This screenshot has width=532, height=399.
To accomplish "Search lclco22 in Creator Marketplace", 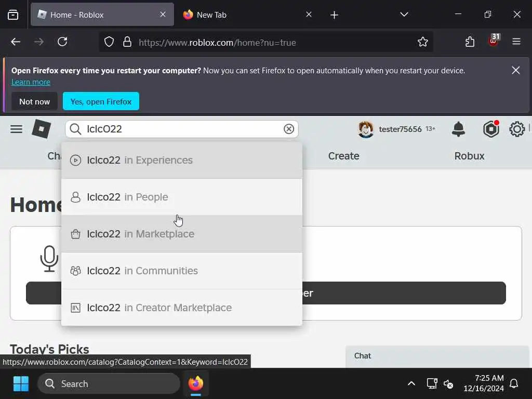I will tap(181, 308).
